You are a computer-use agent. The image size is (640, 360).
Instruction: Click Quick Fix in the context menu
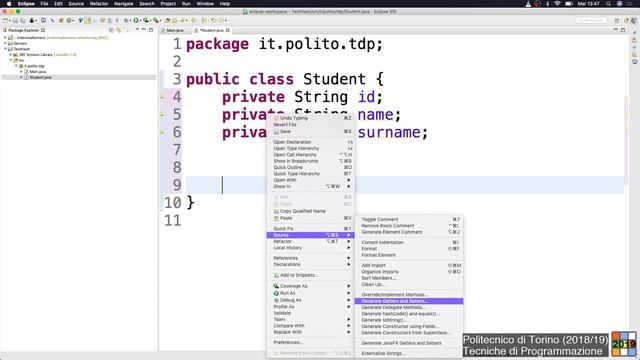coord(312,229)
